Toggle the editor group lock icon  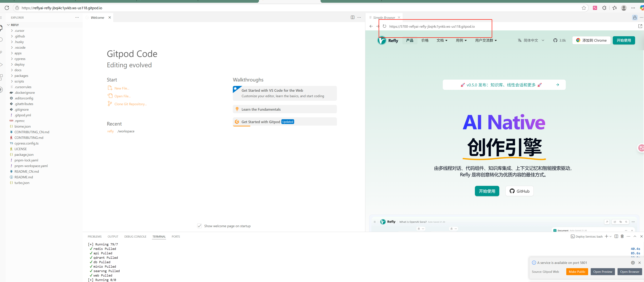pyautogui.click(x=635, y=17)
